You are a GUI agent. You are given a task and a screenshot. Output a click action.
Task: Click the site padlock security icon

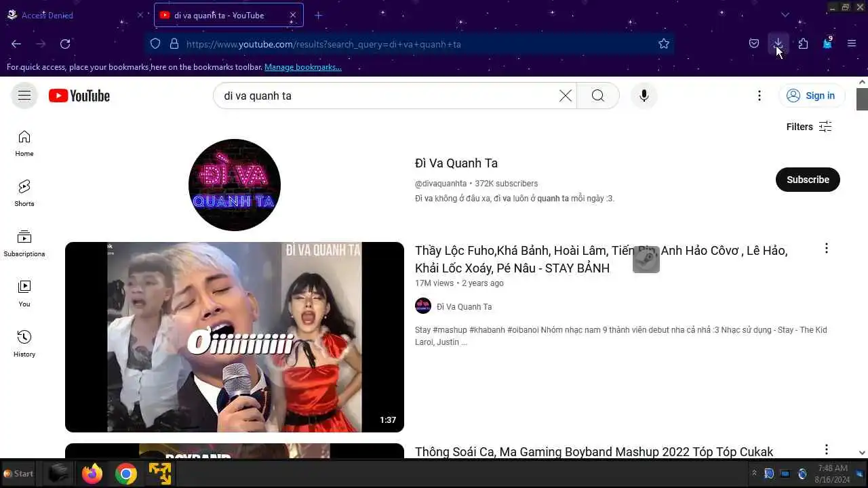tap(174, 44)
